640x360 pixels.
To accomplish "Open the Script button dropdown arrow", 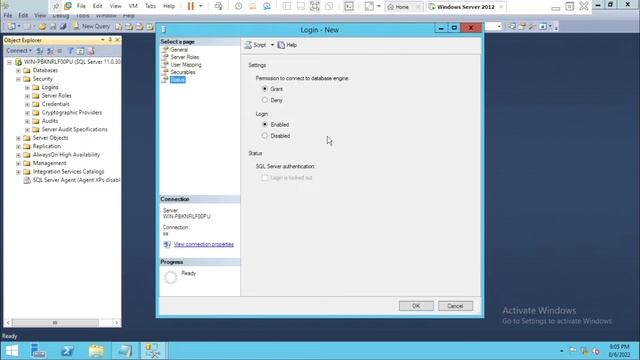I will pos(272,45).
